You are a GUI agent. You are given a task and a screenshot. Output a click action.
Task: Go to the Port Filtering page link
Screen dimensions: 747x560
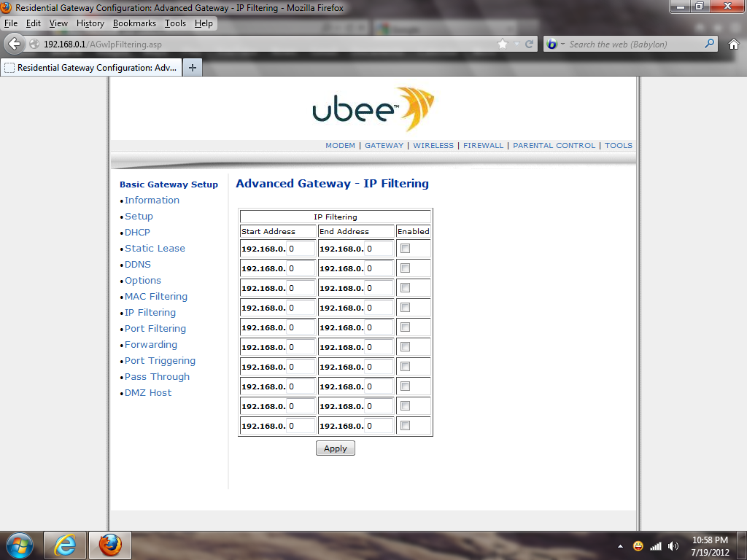coord(155,329)
